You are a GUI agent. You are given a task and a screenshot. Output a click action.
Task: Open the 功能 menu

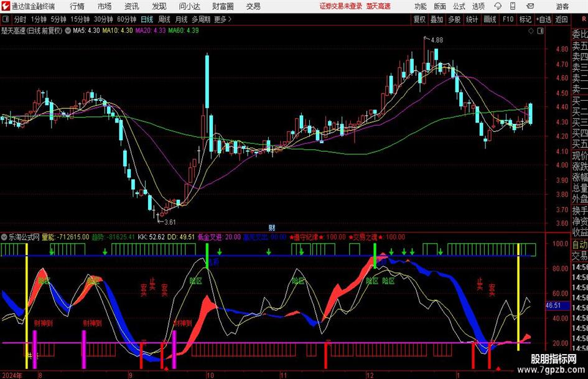coord(421,6)
